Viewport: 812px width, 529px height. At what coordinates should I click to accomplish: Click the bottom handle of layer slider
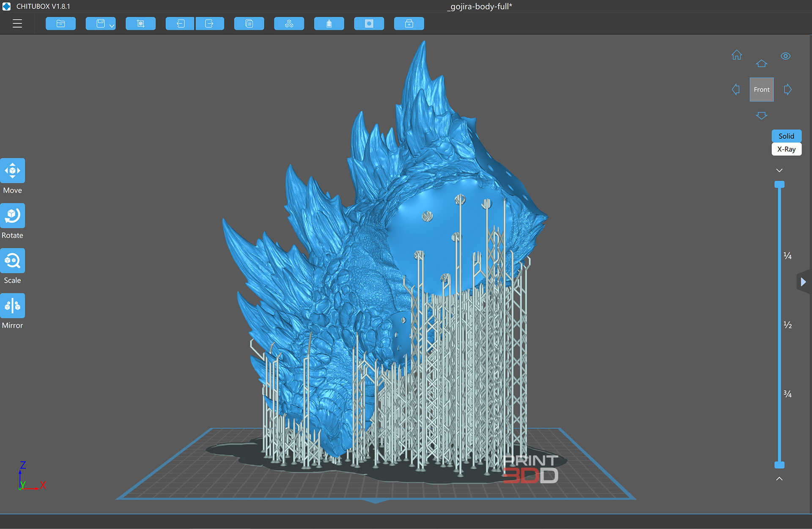(779, 465)
